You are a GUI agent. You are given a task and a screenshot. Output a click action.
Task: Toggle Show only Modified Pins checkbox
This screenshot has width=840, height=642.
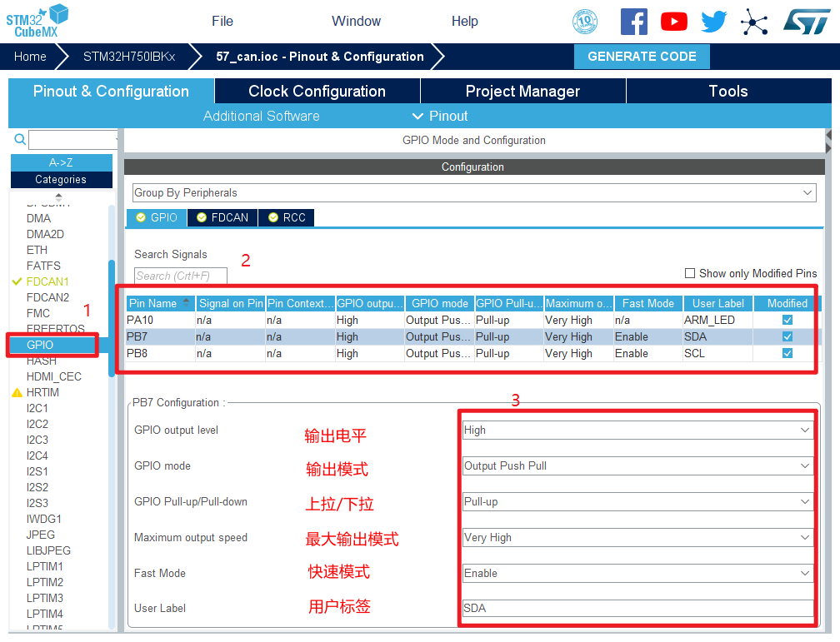click(x=689, y=273)
